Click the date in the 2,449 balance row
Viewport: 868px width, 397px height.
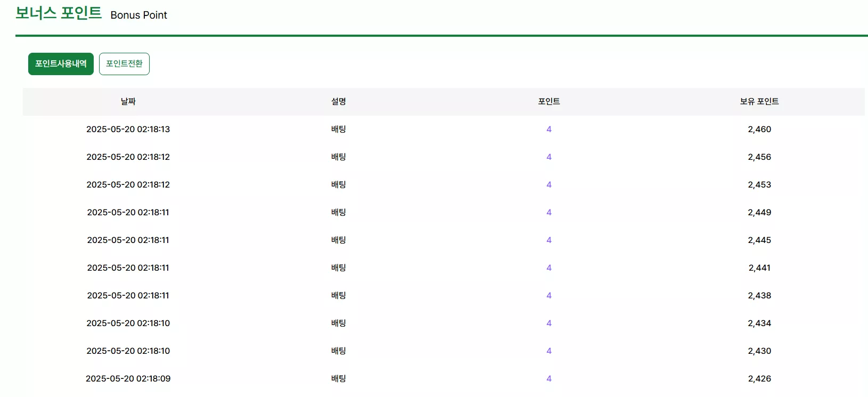[x=128, y=212]
